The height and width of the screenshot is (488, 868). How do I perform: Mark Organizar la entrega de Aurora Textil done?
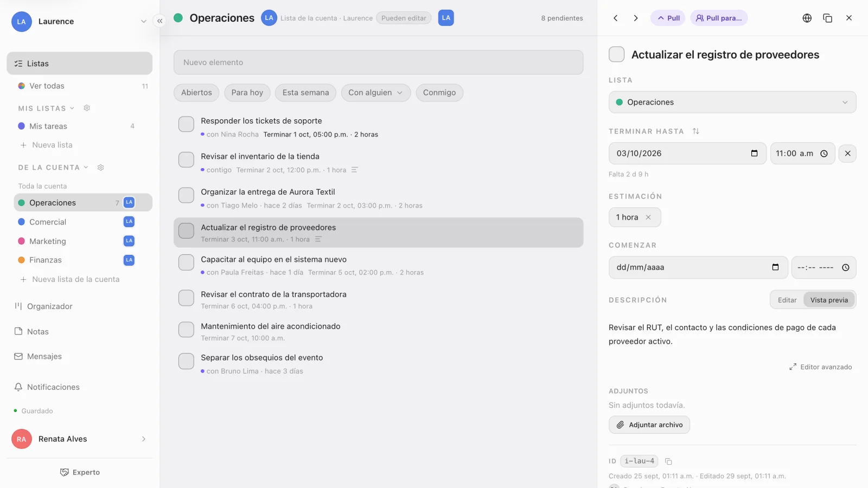click(x=186, y=195)
